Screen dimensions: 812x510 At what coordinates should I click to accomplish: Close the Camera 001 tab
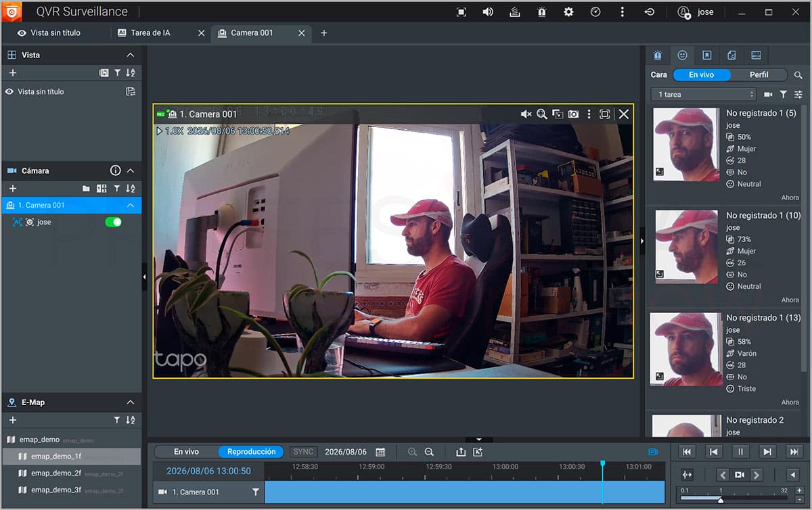coord(300,32)
